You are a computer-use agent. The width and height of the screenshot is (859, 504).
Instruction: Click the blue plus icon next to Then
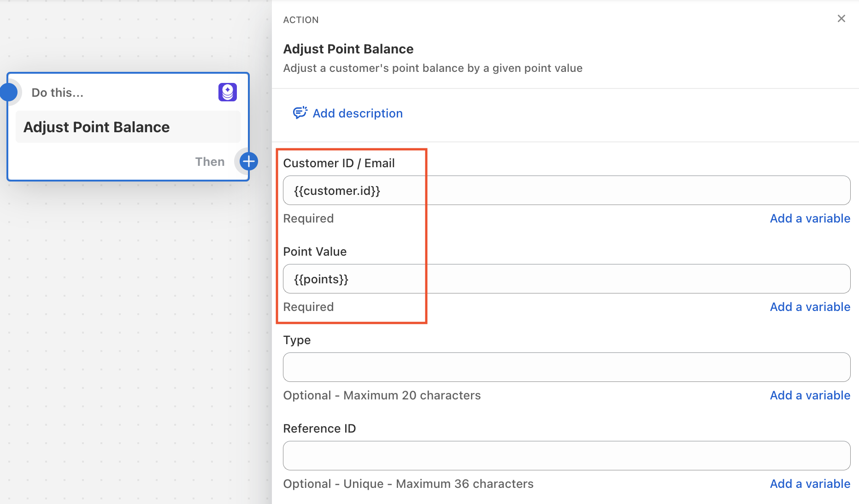[x=249, y=161]
